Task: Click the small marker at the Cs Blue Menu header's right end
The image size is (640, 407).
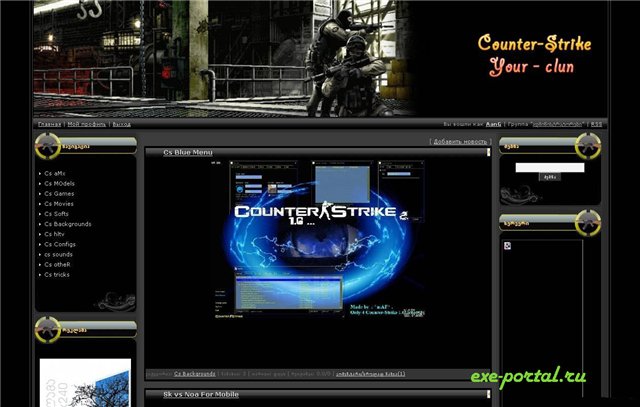Action: coord(488,152)
